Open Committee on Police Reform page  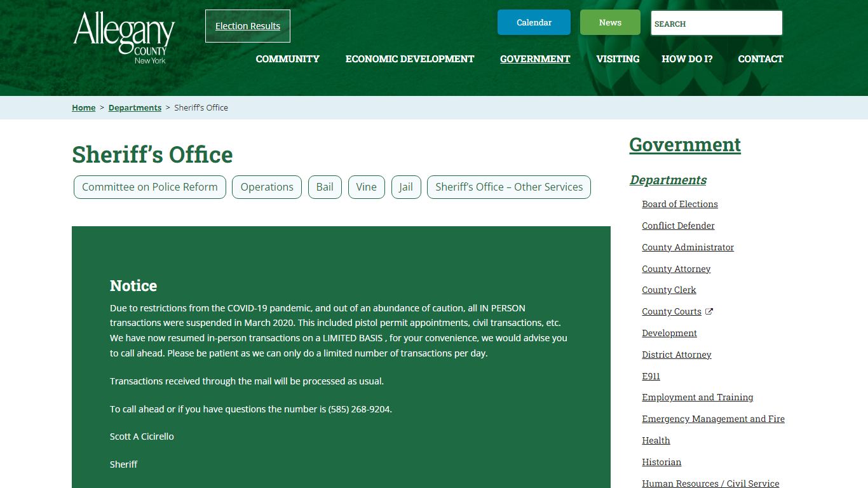click(150, 187)
